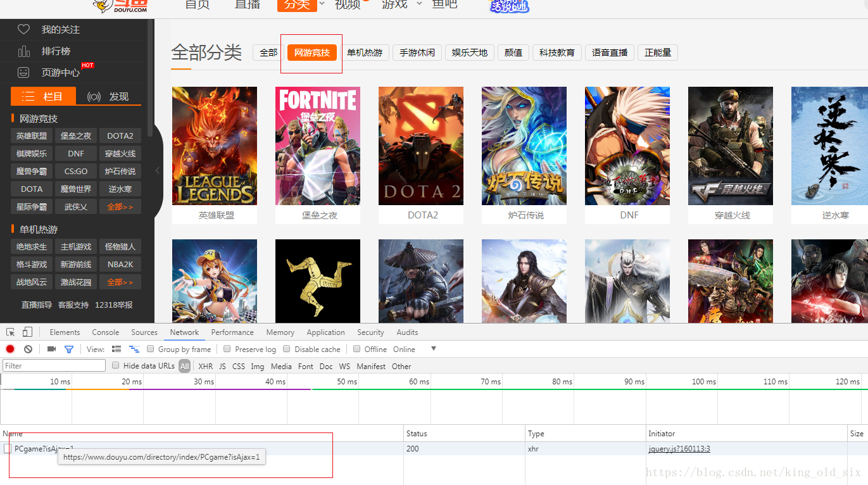Click the 首页 navigation item
Image resolution: width=868 pixels, height=485 pixels.
(198, 4)
